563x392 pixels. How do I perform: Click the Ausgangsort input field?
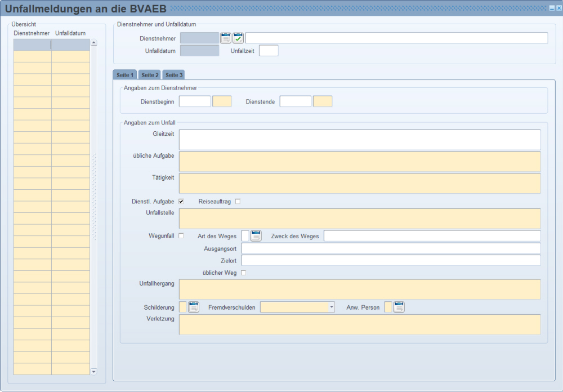[x=391, y=248]
